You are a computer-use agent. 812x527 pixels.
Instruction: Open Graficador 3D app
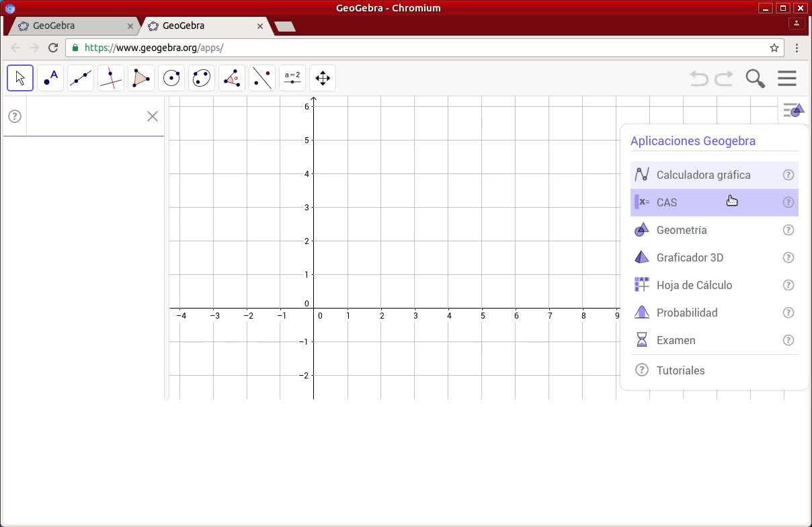714,257
